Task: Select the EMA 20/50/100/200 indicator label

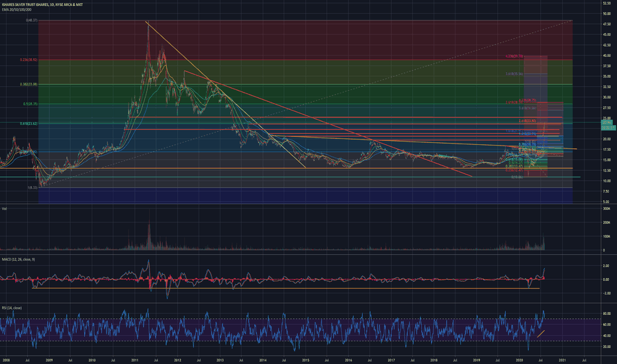Action: pyautogui.click(x=17, y=9)
